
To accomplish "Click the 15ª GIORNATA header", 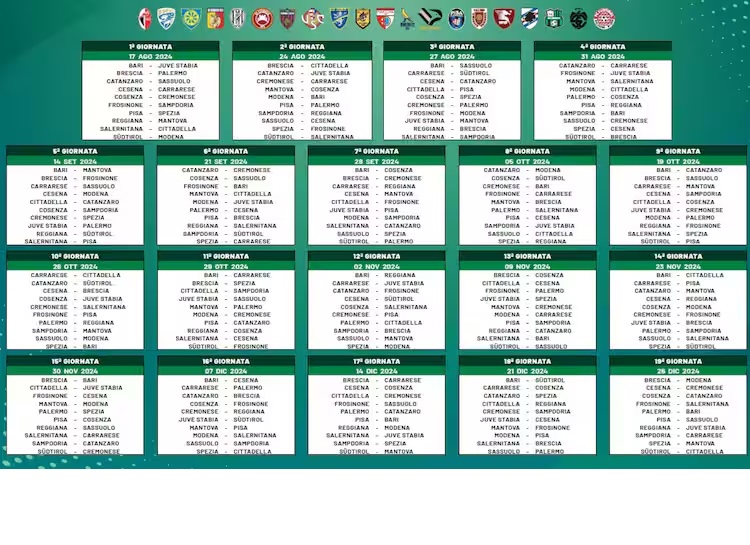I will coord(75,361).
